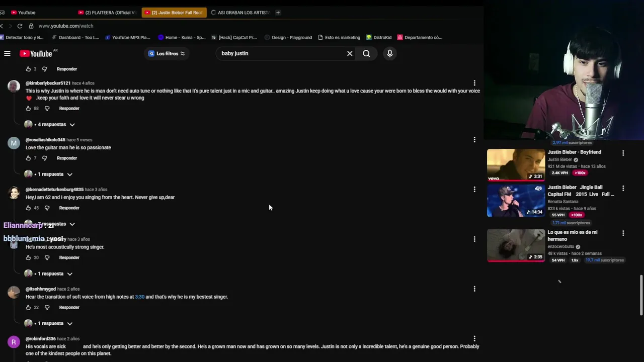Open options for 'Lo que es mio' video

click(623, 233)
